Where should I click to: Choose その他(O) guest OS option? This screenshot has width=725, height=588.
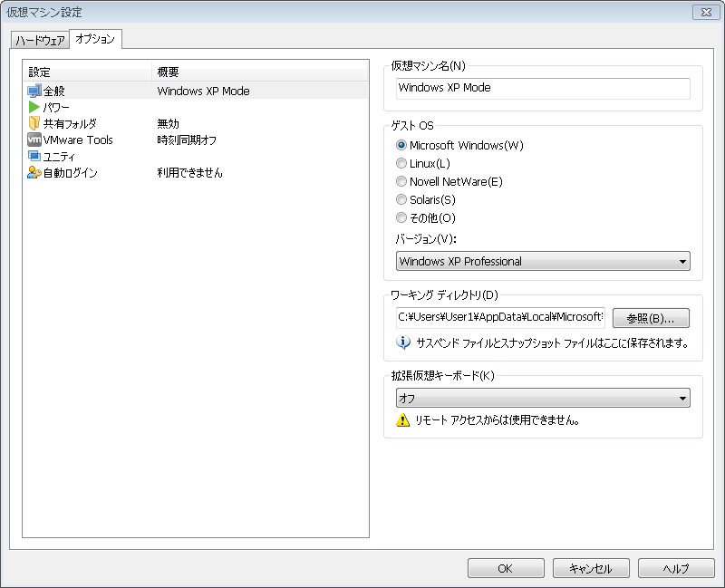click(401, 217)
